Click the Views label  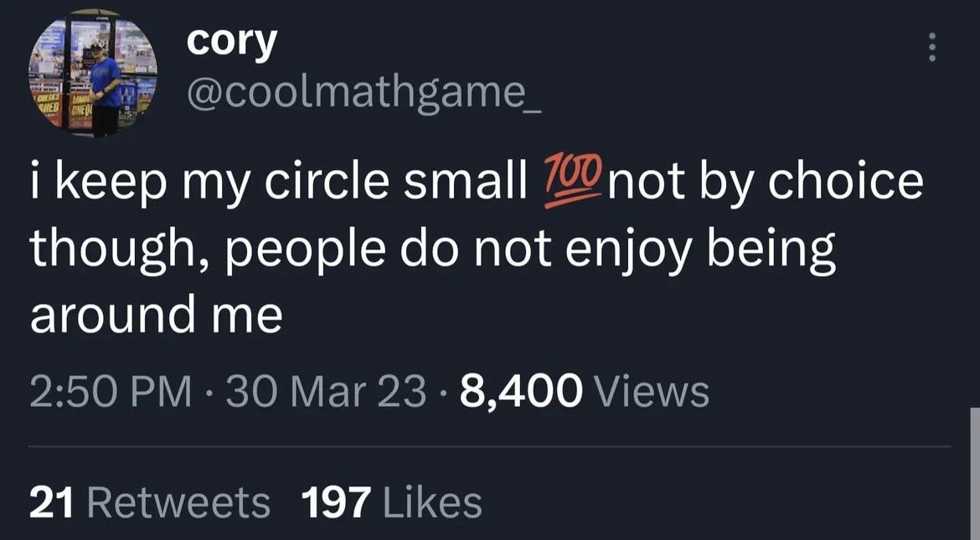[x=650, y=391]
